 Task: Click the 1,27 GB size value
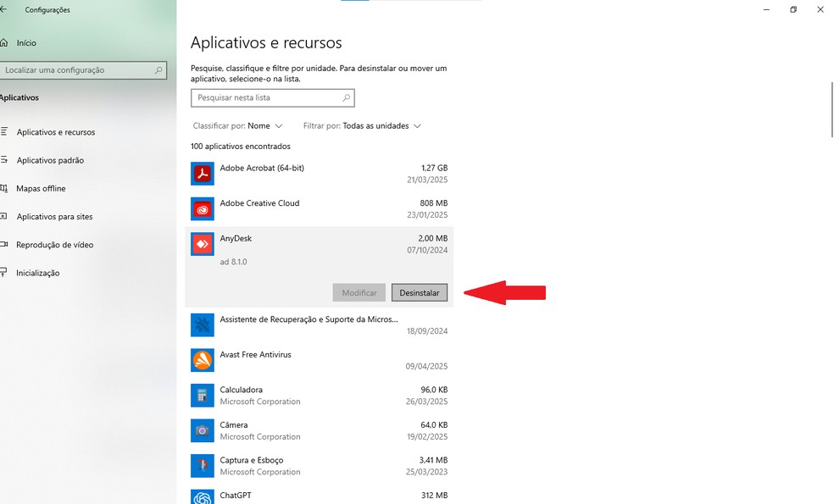434,168
